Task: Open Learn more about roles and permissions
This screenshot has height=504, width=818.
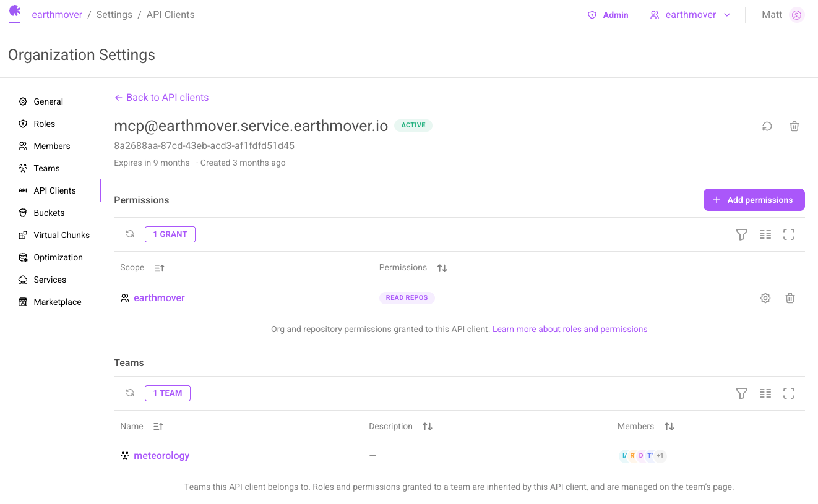Action: tap(570, 329)
